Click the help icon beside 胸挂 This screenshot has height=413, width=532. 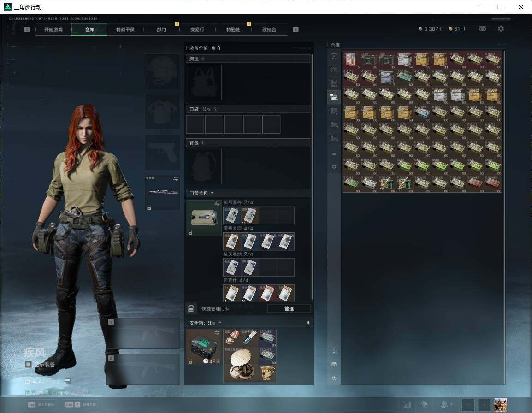(202, 59)
